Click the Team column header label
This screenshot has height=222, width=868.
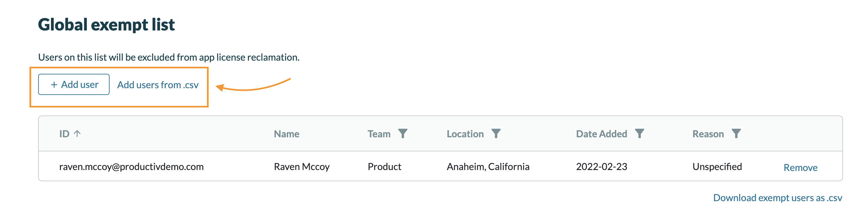[379, 134]
